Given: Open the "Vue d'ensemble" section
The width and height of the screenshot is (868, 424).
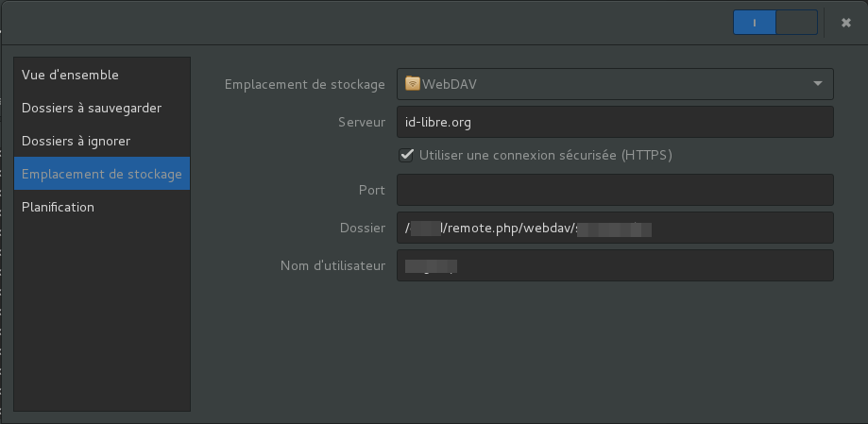Looking at the screenshot, I should tap(71, 75).
